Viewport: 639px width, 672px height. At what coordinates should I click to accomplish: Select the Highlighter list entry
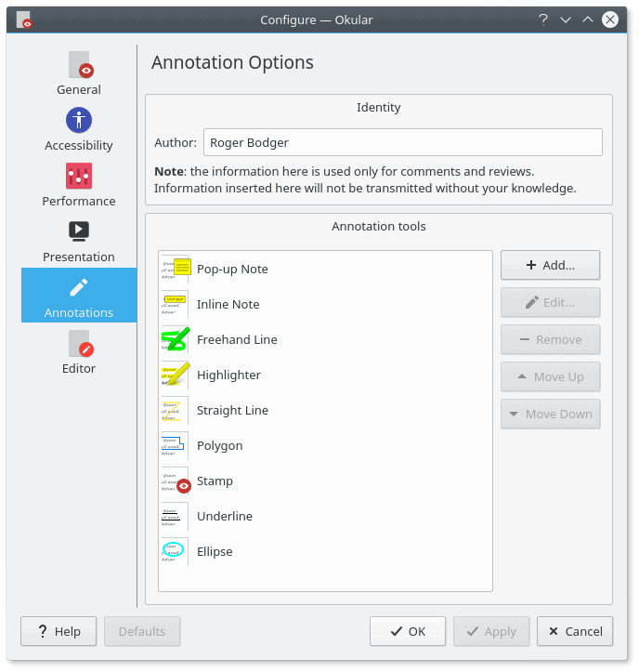pos(325,375)
